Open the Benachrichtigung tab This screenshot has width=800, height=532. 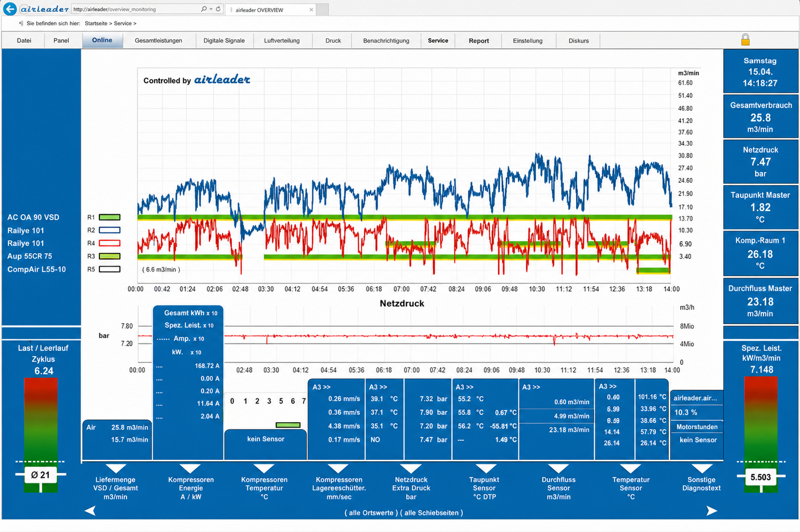coord(386,41)
